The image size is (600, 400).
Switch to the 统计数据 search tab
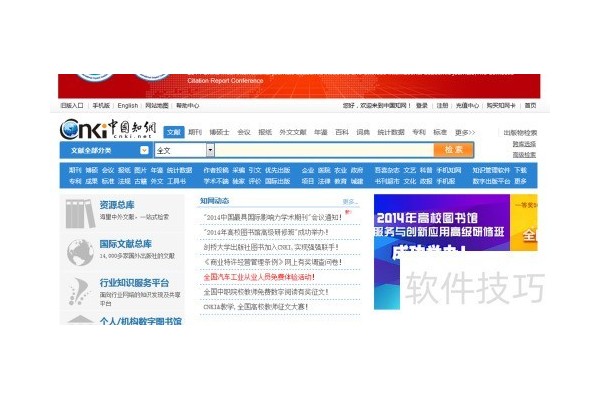click(x=391, y=132)
